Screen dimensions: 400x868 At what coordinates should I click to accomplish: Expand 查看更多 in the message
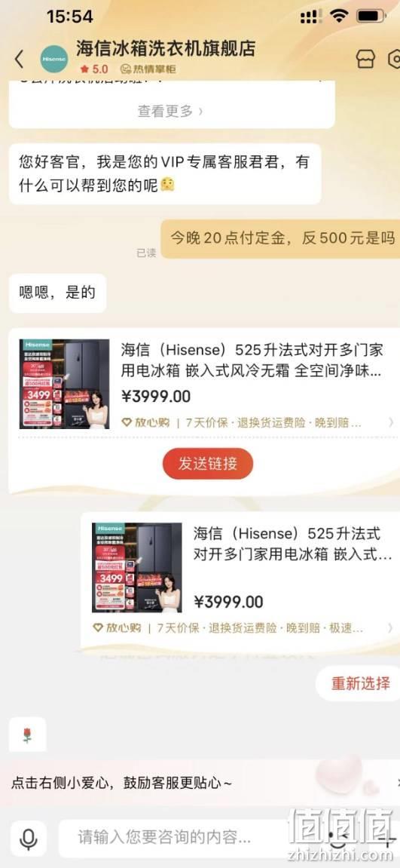pos(170,112)
